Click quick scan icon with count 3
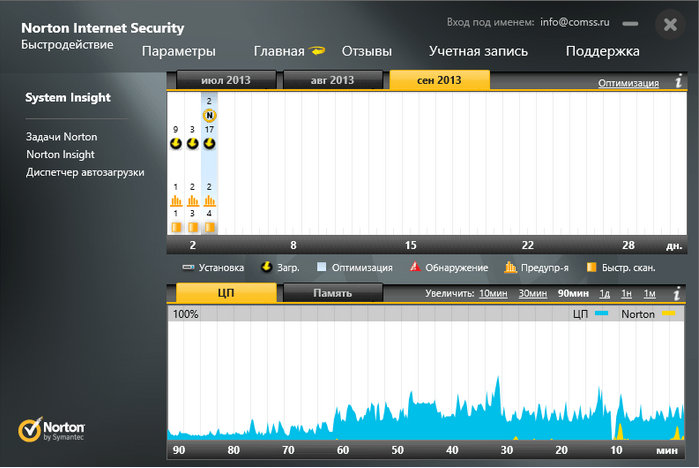 click(193, 227)
